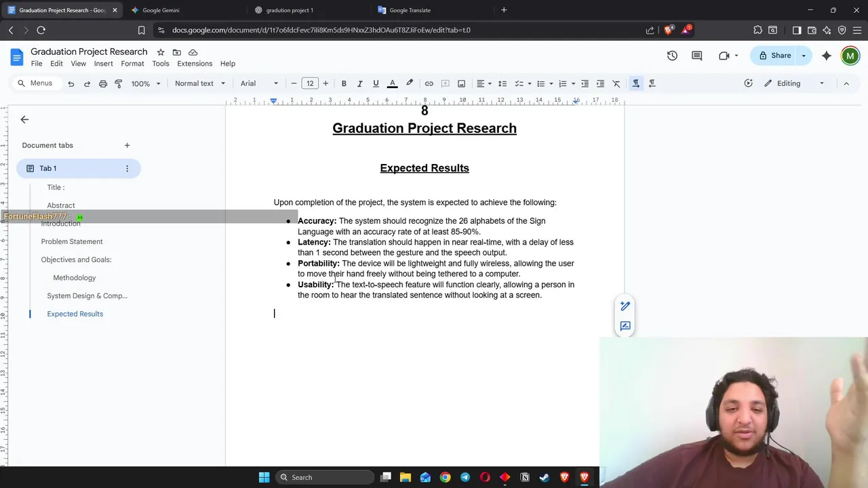
Task: Add a new document tab
Action: click(x=127, y=145)
